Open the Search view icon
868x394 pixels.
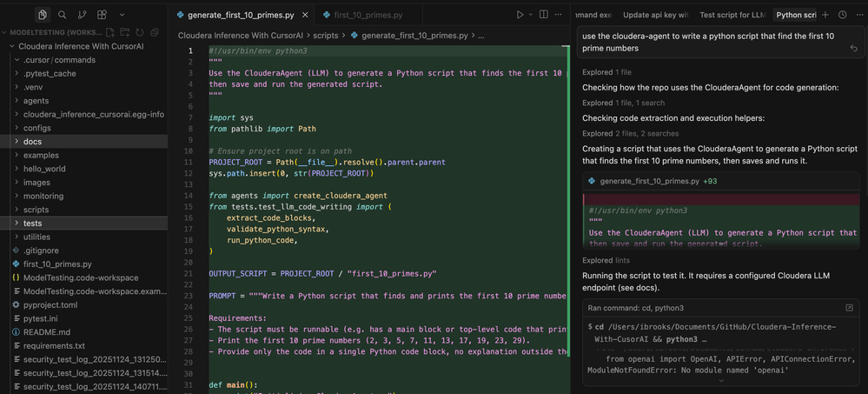click(x=62, y=15)
